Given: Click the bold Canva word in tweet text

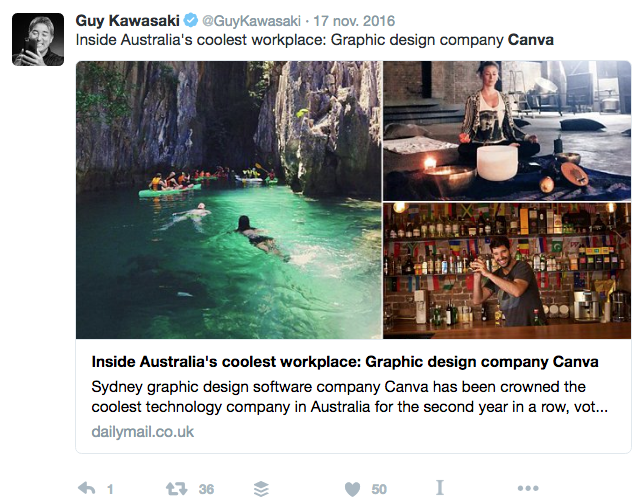Looking at the screenshot, I should point(531,41).
